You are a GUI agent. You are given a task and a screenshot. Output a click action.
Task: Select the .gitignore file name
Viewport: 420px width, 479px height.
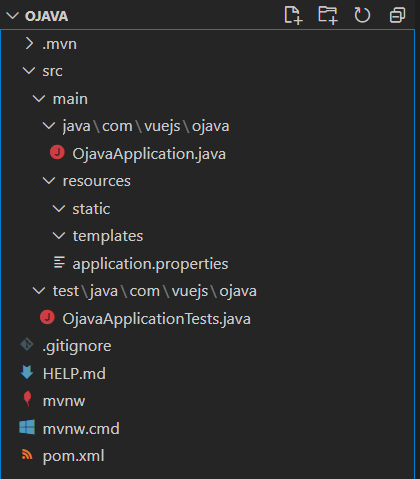(x=77, y=346)
